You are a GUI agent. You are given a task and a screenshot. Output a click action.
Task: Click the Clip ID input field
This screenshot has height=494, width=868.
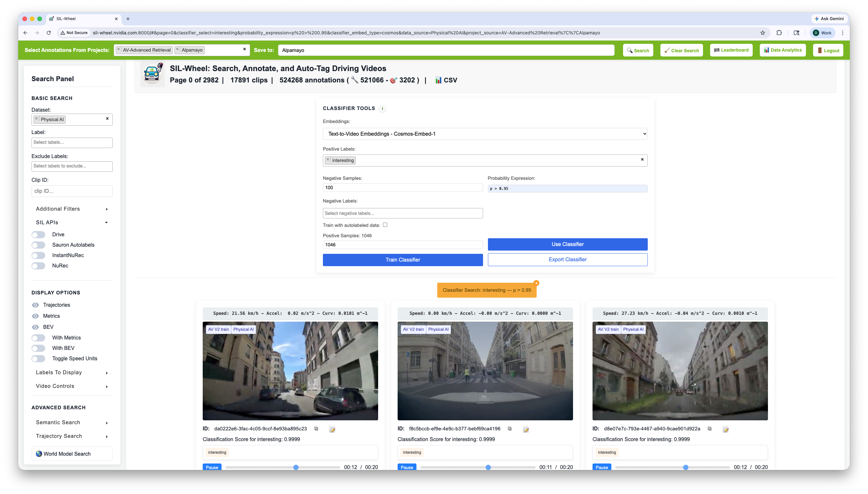click(x=72, y=191)
